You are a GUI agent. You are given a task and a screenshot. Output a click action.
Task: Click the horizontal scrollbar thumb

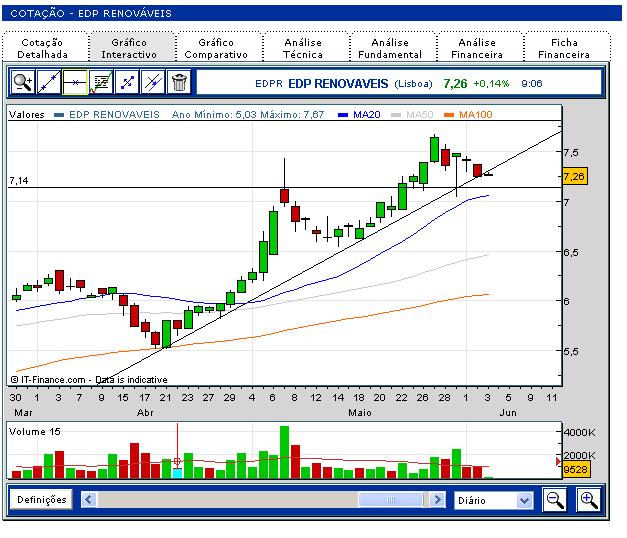[x=391, y=500]
